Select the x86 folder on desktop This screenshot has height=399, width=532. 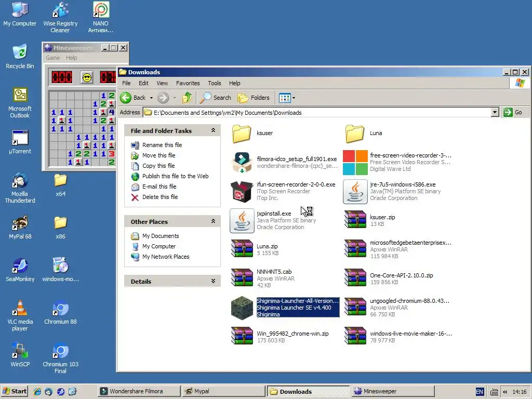[60, 227]
